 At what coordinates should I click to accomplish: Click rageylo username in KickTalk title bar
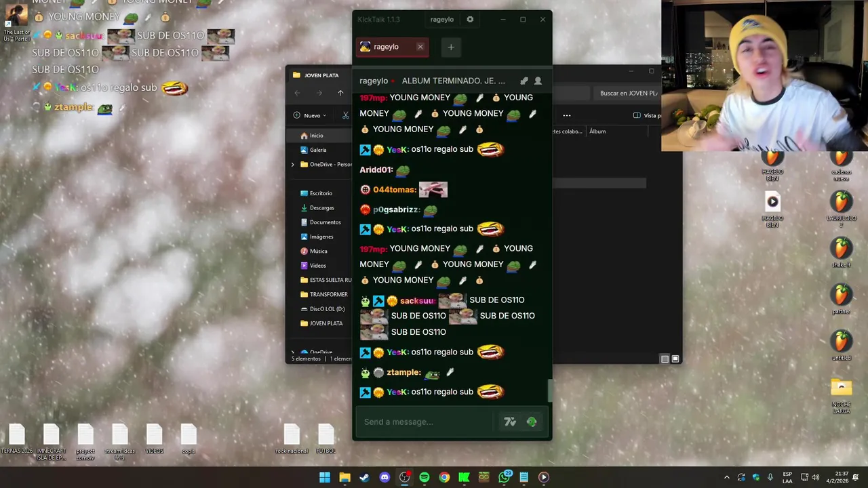point(441,20)
